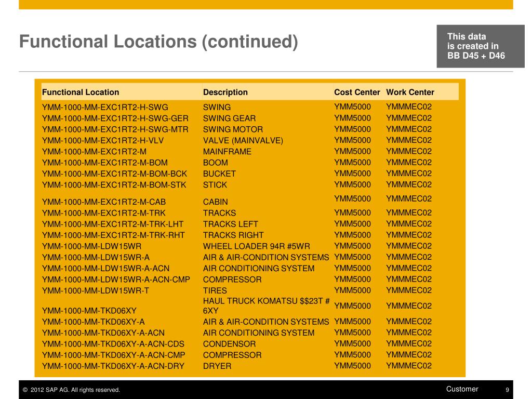This screenshot has width=532, height=399.
Task: Click cell YMM-1000-MM-TKD06XY-A-ACN-DRY
Action: point(113,366)
